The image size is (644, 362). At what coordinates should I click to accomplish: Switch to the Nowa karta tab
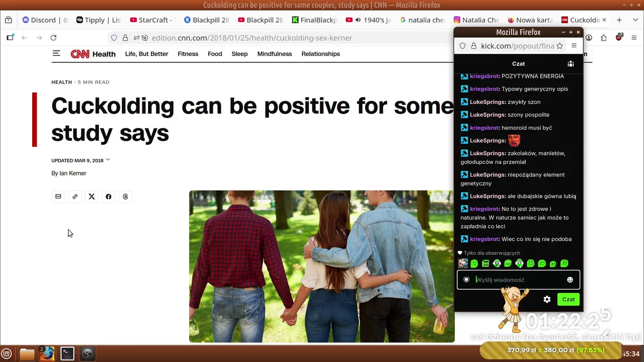tap(529, 20)
